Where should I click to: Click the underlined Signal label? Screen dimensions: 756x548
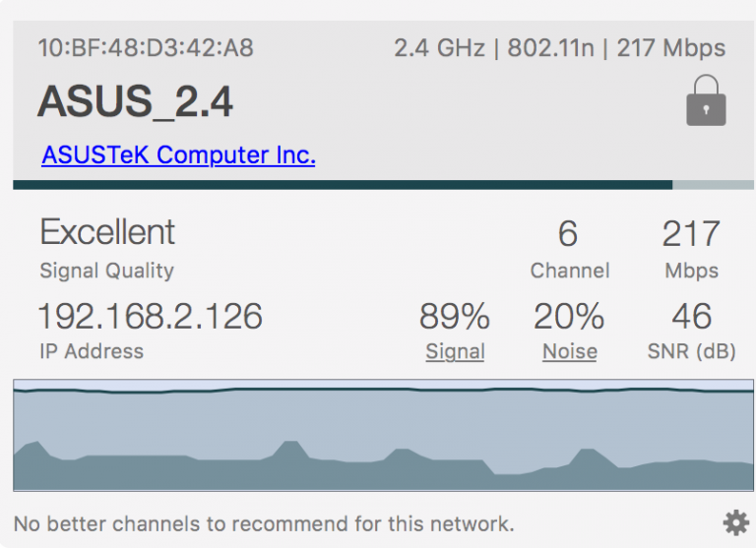click(455, 351)
